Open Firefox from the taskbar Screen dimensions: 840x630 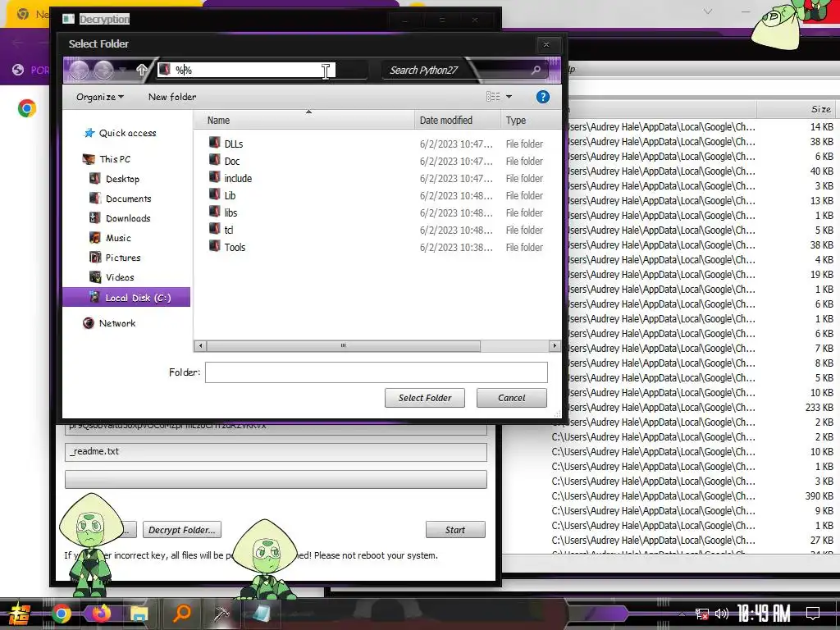pyautogui.click(x=101, y=613)
